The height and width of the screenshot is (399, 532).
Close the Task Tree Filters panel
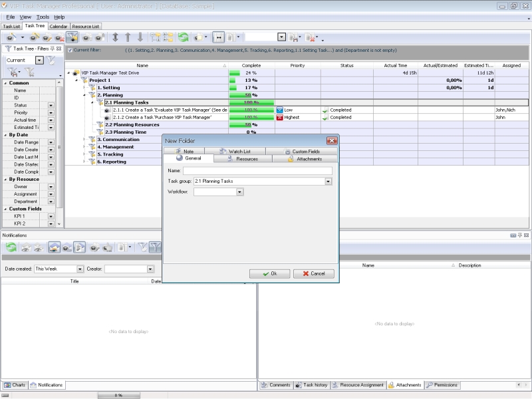point(59,49)
